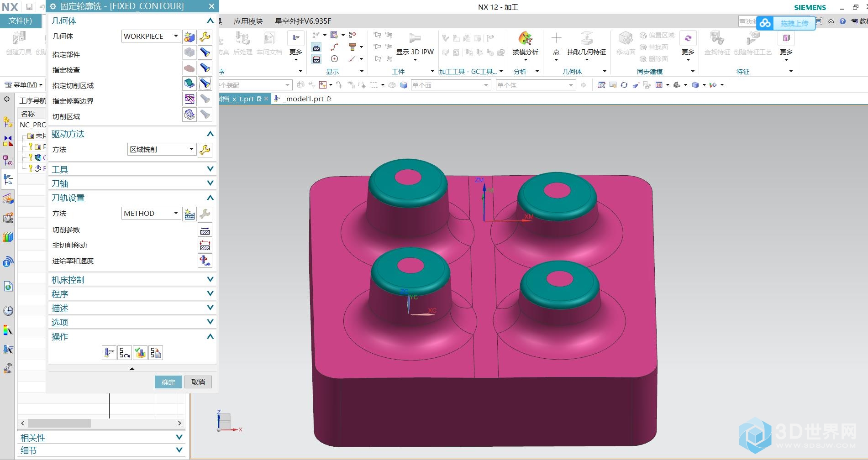The height and width of the screenshot is (460, 868).
Task: Open 切削参数 cutting parameters icon
Action: (205, 230)
